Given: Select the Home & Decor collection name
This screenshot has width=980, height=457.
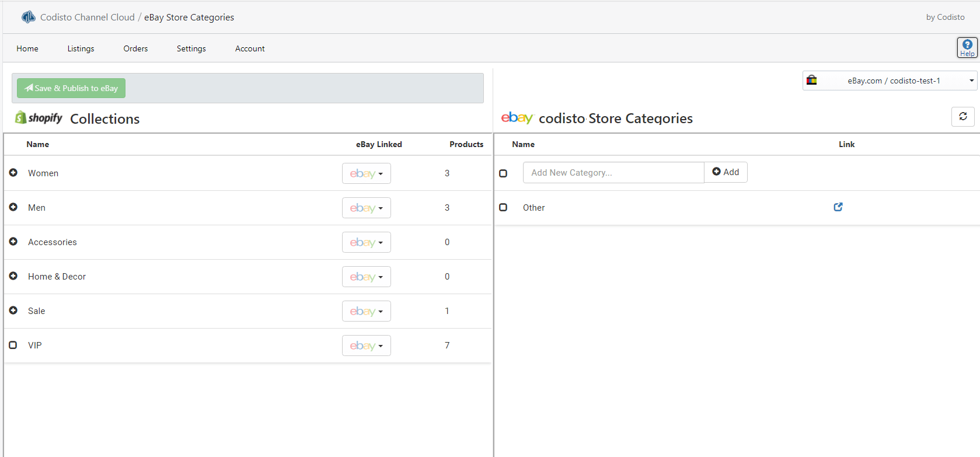Looking at the screenshot, I should (x=57, y=277).
